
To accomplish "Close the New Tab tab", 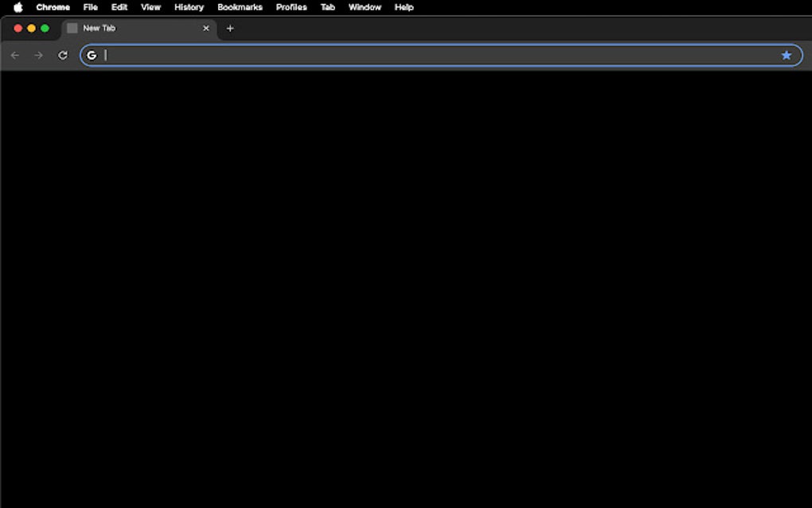I will coord(206,28).
